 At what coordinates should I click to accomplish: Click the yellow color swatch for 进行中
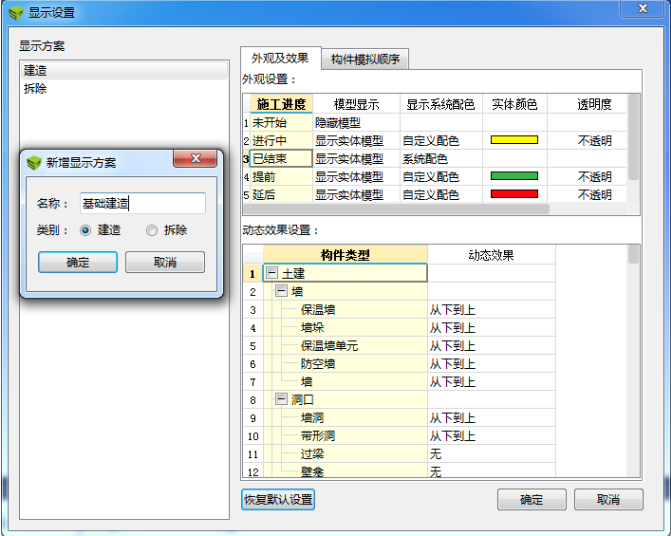(514, 140)
